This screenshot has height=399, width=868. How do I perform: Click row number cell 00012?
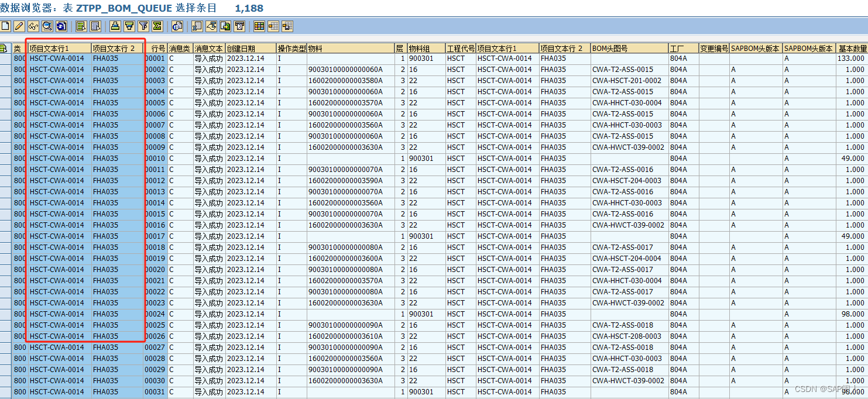(155, 181)
